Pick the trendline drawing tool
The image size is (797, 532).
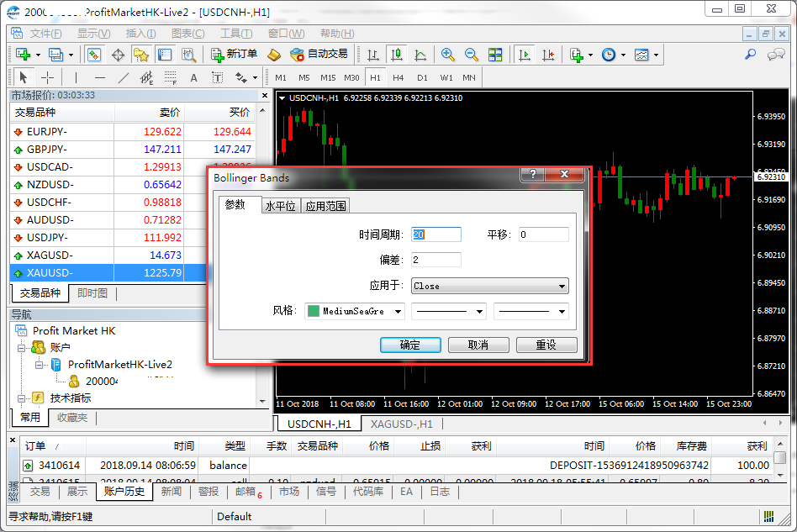point(123,77)
